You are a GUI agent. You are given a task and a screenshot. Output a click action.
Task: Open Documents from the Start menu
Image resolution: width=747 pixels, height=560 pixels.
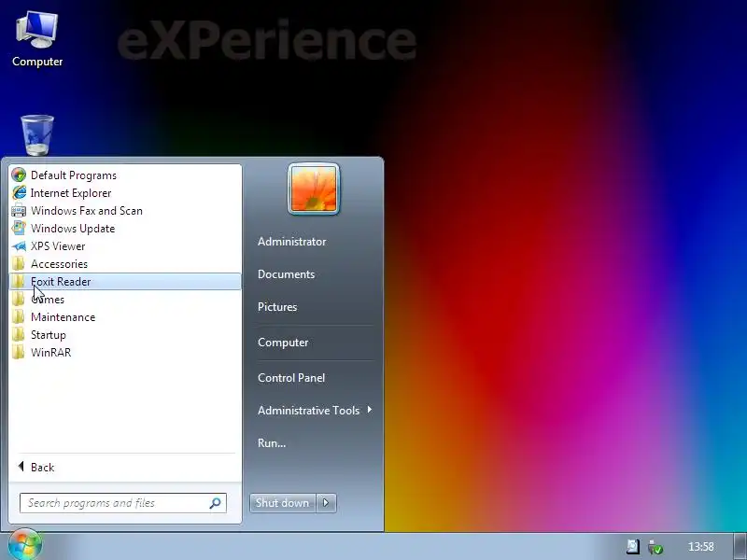286,274
